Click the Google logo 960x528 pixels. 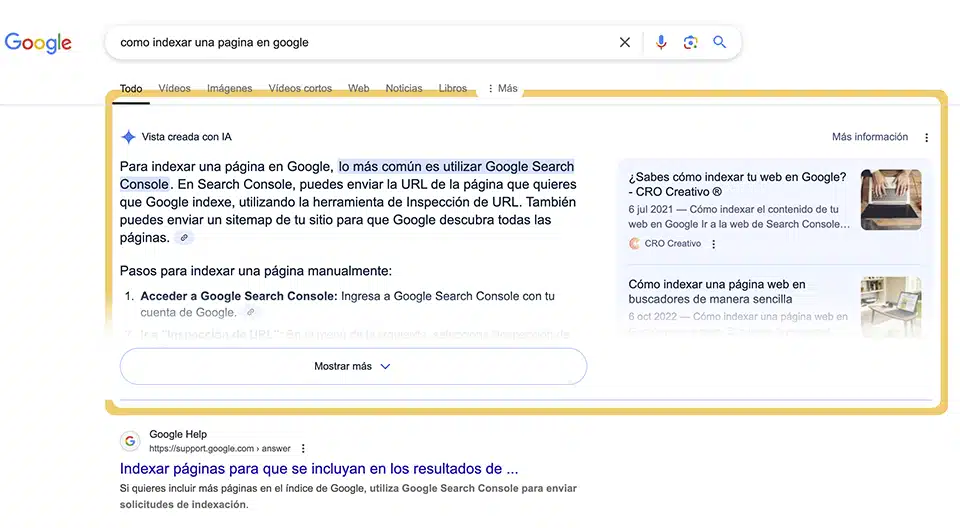[38, 43]
